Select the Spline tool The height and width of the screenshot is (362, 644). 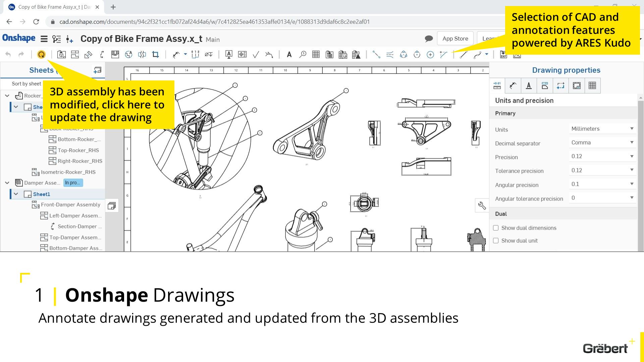coord(477,54)
